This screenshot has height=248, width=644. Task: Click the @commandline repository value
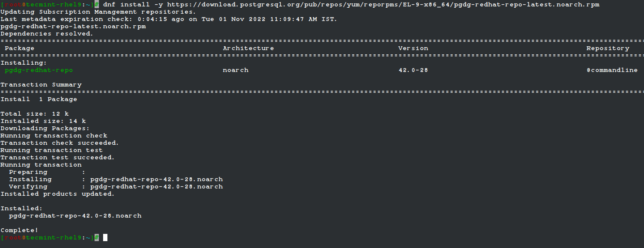pyautogui.click(x=612, y=70)
